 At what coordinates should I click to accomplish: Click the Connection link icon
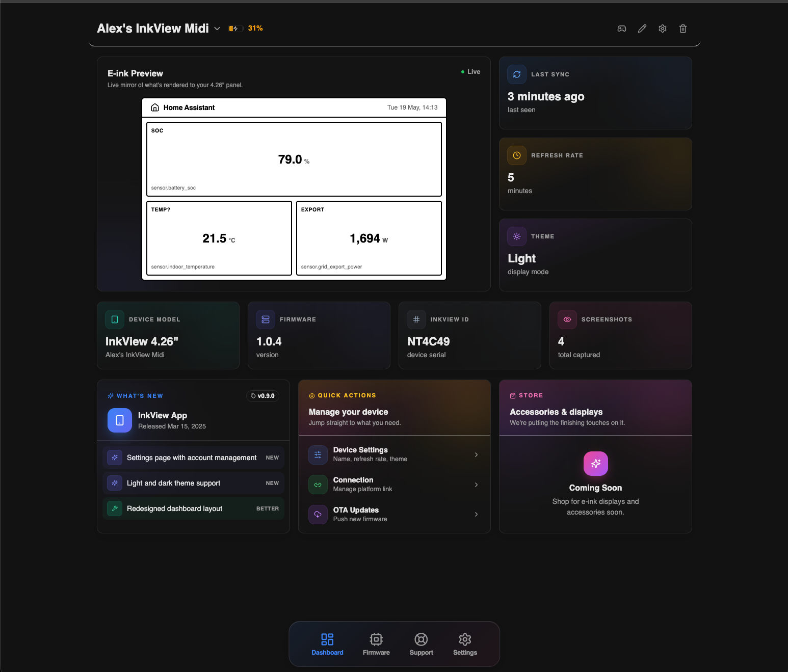pyautogui.click(x=318, y=485)
